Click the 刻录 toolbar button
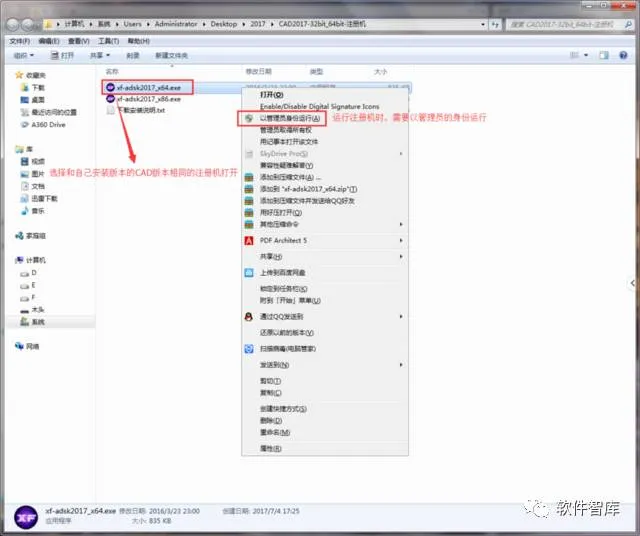This screenshot has width=640, height=536. pyautogui.click(x=133, y=55)
